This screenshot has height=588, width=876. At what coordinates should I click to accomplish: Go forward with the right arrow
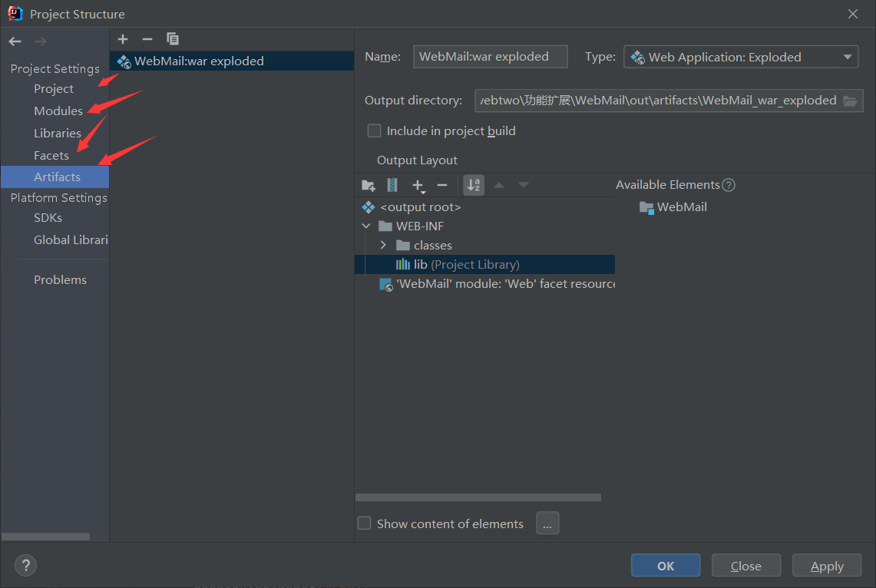[x=40, y=41]
